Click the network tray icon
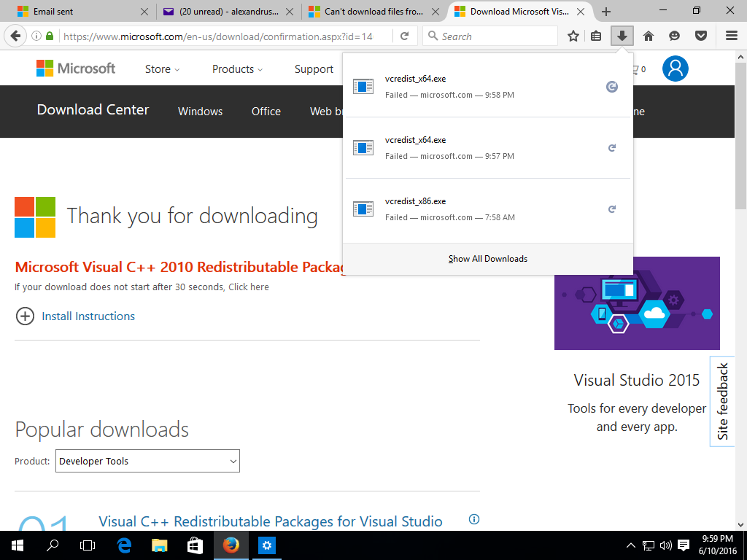747x560 pixels. pos(649,545)
